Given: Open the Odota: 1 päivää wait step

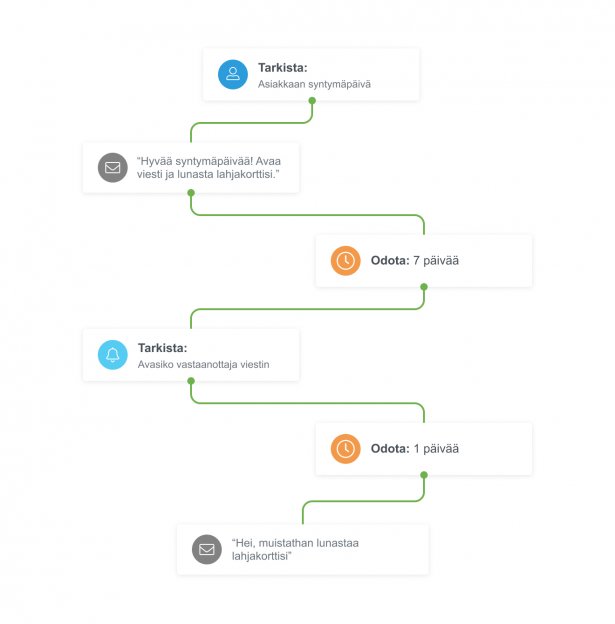Looking at the screenshot, I should (424, 449).
